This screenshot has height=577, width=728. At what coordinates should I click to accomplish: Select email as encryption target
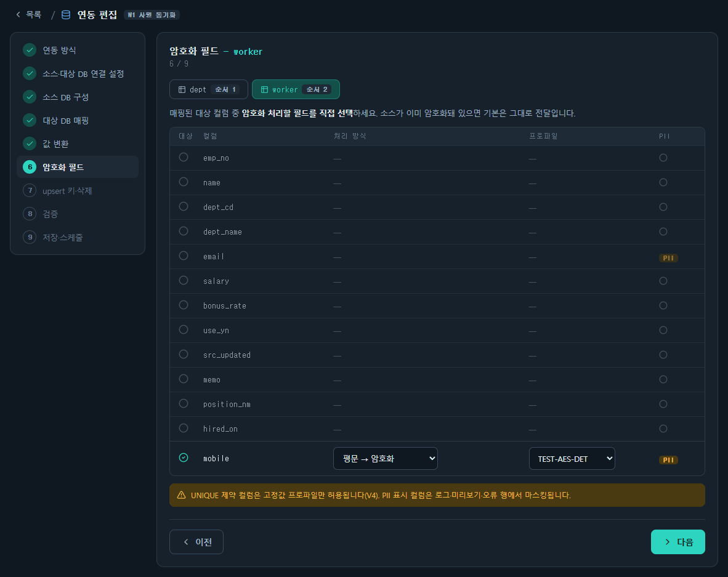click(x=184, y=256)
